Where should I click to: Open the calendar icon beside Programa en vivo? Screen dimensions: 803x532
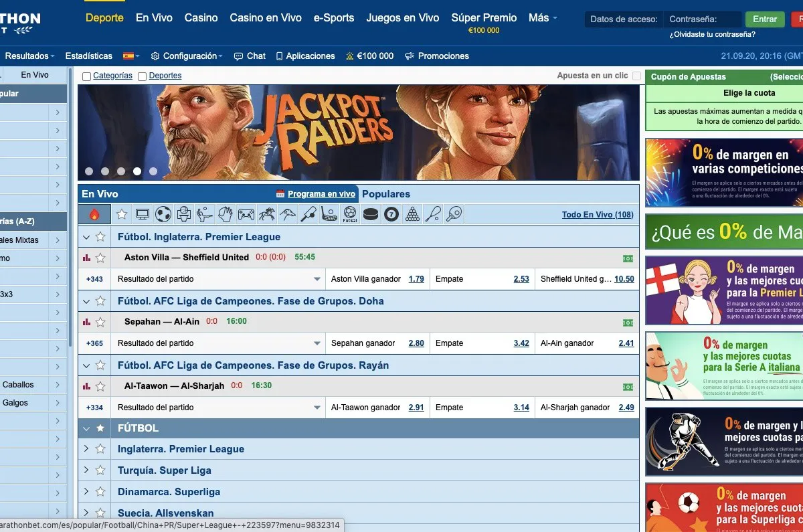tap(280, 194)
